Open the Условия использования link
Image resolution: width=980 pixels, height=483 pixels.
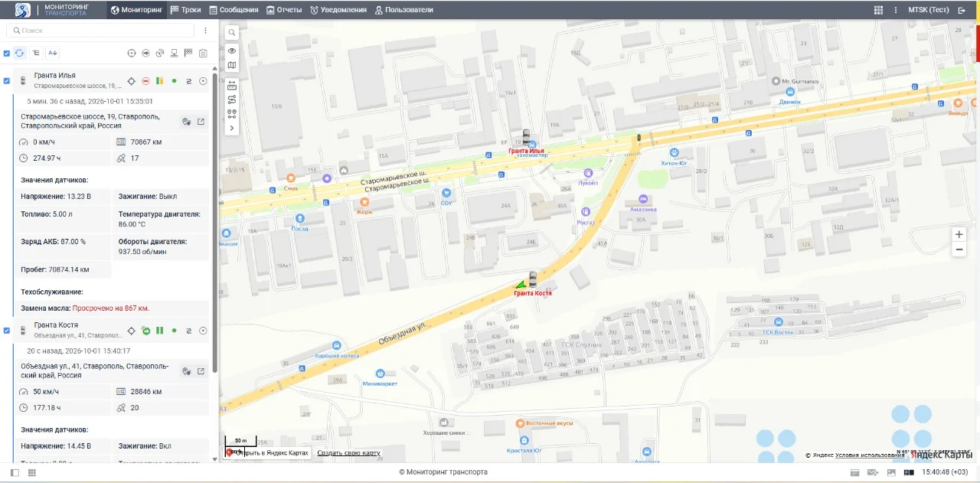tap(870, 455)
